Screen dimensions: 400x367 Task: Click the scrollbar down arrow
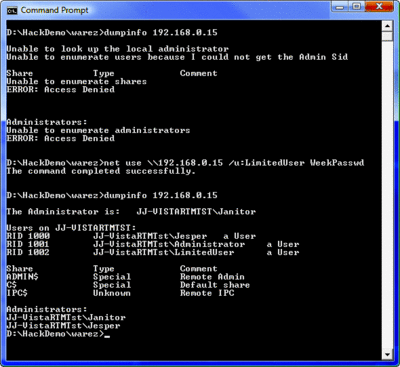pos(387,354)
